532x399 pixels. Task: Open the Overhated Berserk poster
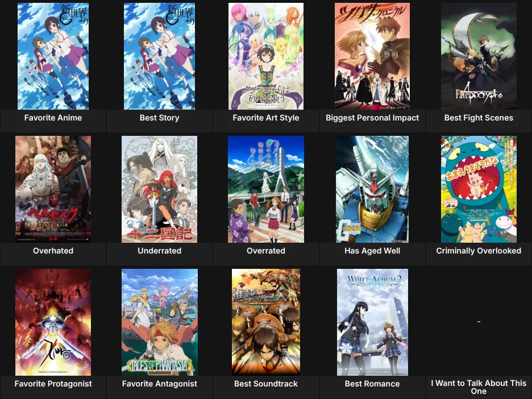tap(53, 189)
